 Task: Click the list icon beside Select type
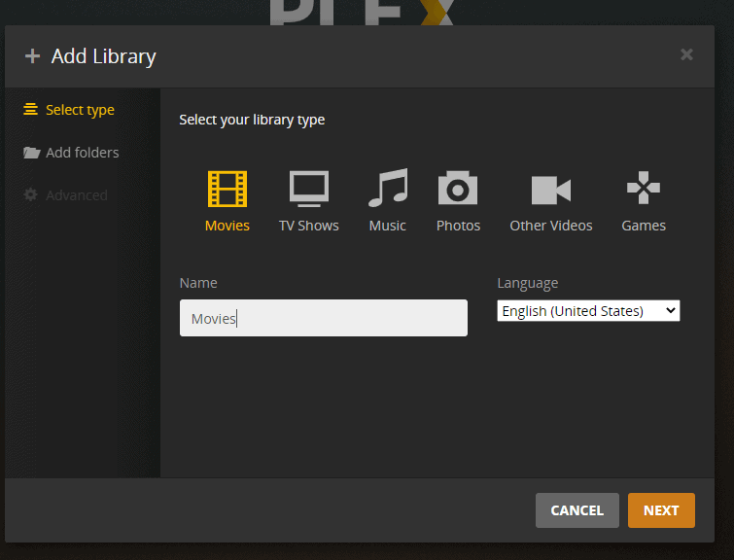click(31, 110)
